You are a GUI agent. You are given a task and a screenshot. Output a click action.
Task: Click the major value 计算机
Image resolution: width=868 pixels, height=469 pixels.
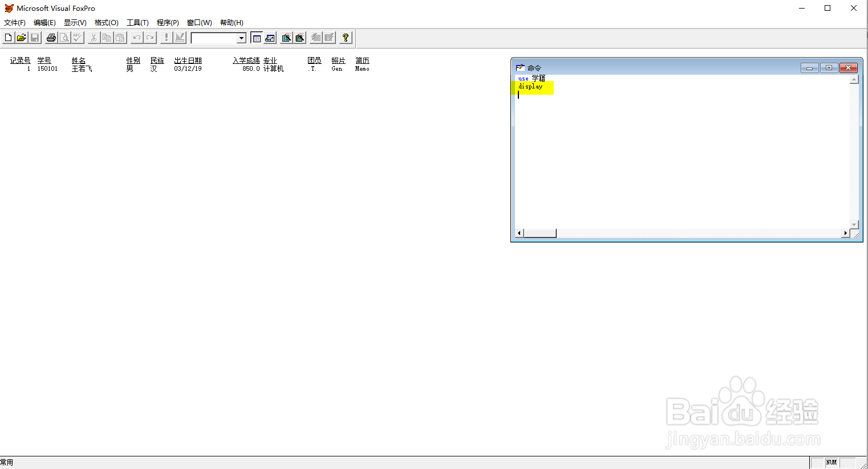tap(273, 68)
